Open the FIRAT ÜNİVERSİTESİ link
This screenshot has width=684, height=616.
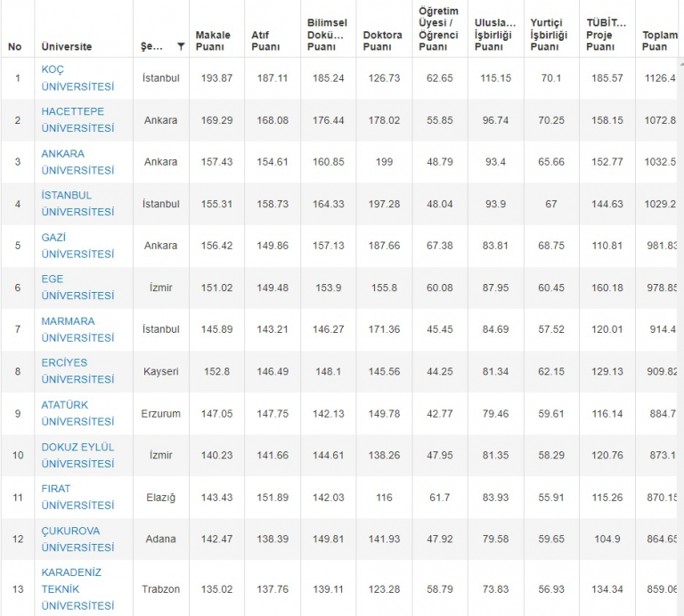(77, 497)
